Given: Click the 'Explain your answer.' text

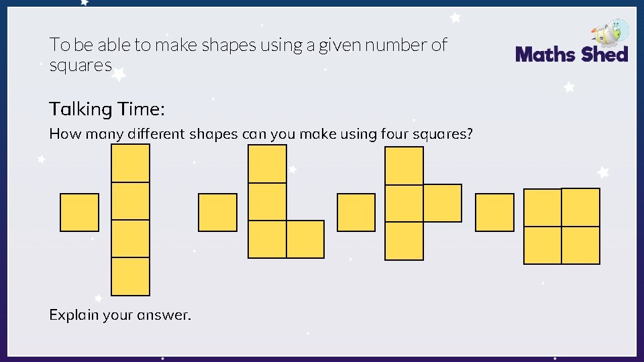Looking at the screenshot, I should 120,315.
